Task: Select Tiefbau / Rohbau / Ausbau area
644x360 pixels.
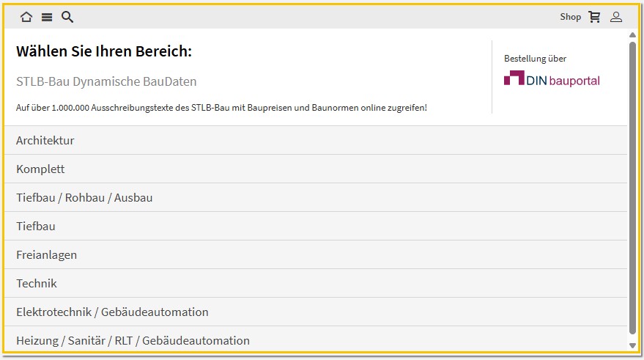Action: click(x=316, y=198)
